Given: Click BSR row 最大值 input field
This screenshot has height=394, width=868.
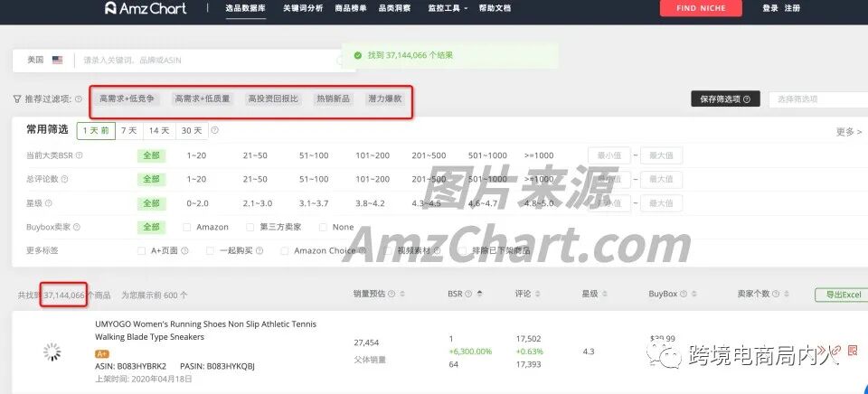Looking at the screenshot, I should (661, 155).
